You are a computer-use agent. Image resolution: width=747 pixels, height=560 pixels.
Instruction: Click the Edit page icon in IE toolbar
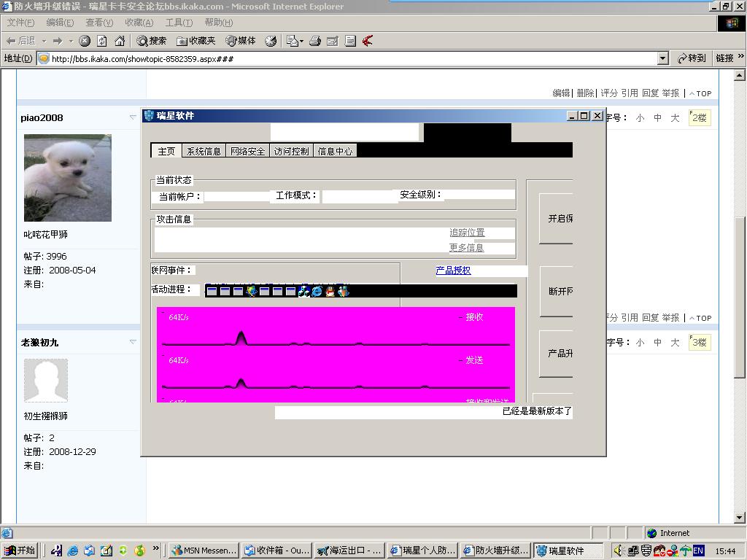[333, 41]
